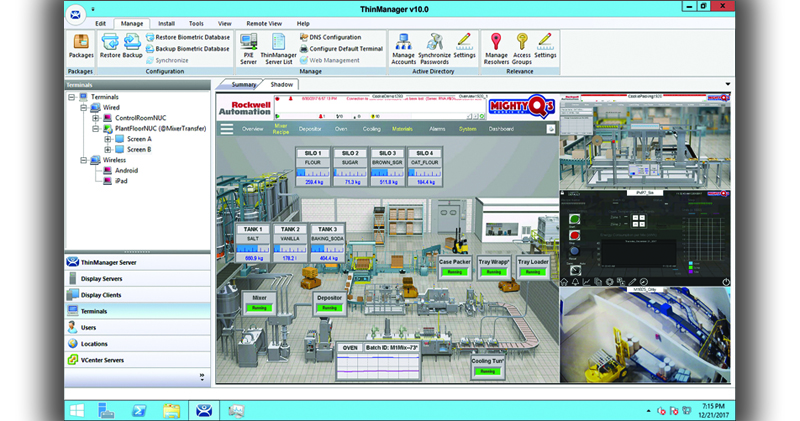Click the SILO 1 FLOUR indicator
The width and height of the screenshot is (800, 421).
pos(313,167)
